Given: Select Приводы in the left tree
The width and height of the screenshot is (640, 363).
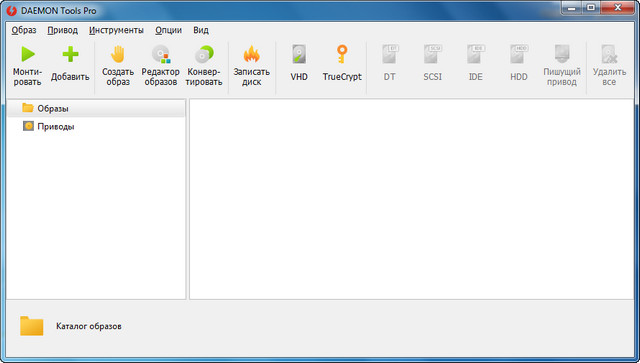Looking at the screenshot, I should (96, 126).
